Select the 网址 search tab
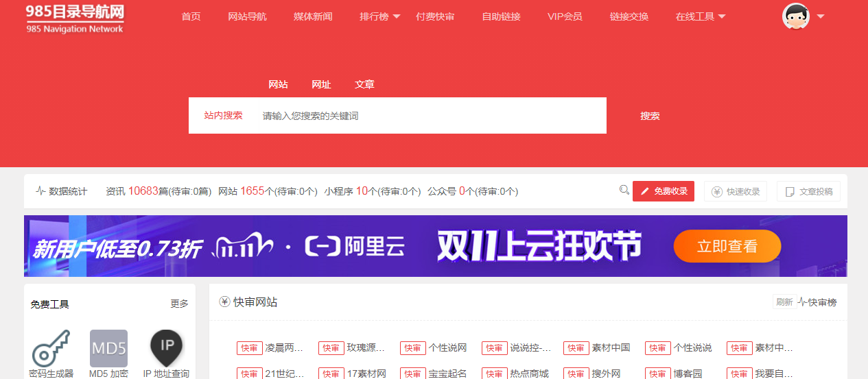Screen dimensions: 868x379 321,84
